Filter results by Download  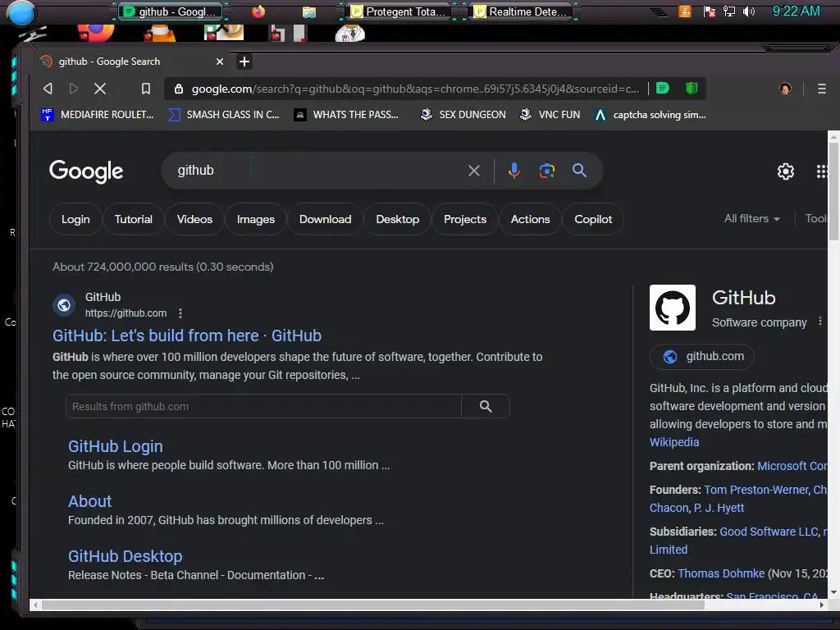325,219
